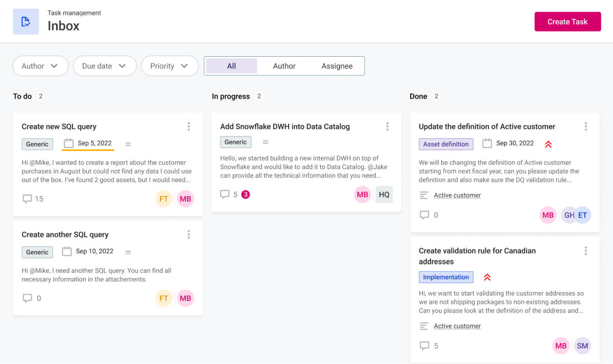Switch the view filter to Assignee
Screen dimensions: 613x364
pos(337,66)
